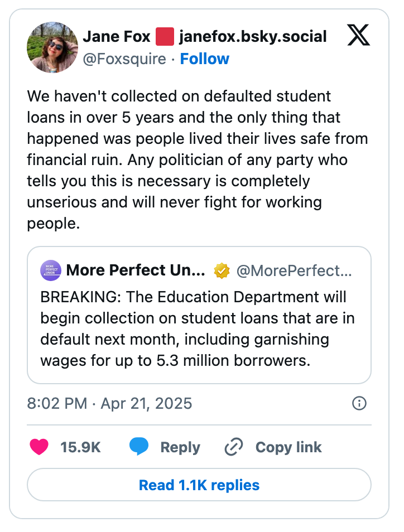Click the Follow link on Jane Fox's profile
The image size is (404, 532).
pos(205,59)
